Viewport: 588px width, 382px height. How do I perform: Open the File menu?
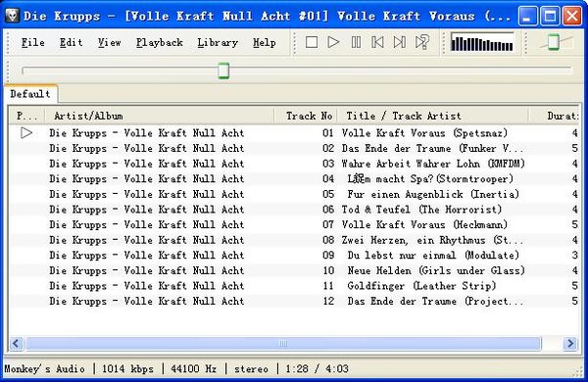32,43
